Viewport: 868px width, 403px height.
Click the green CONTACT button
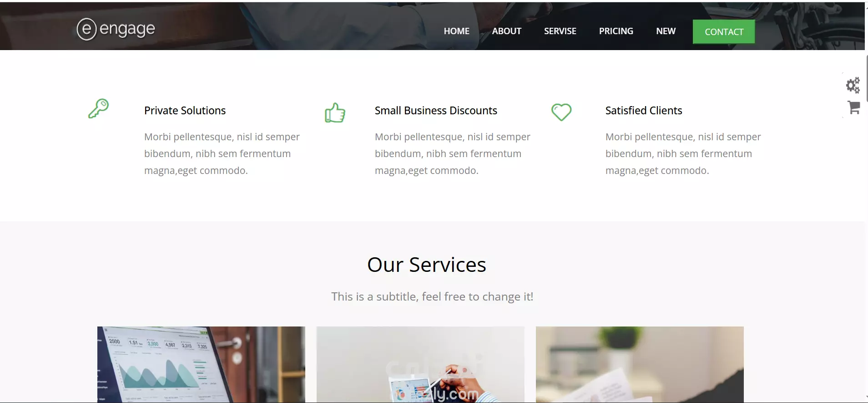(724, 32)
